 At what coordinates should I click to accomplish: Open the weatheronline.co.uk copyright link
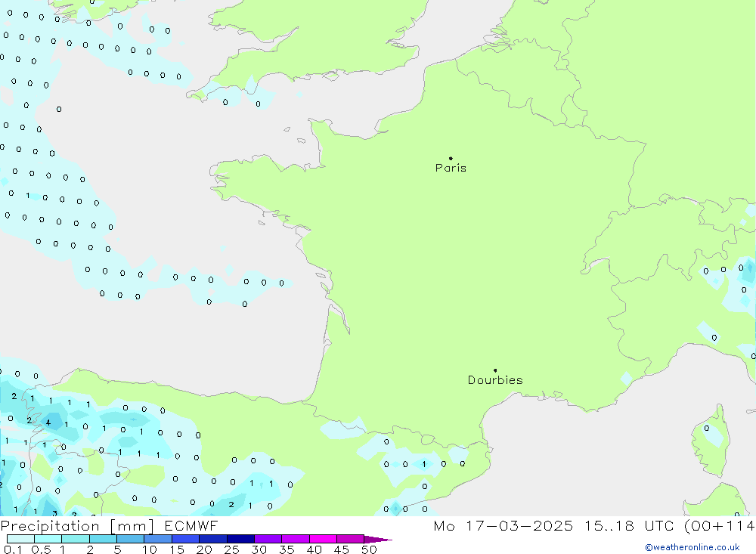pyautogui.click(x=692, y=547)
